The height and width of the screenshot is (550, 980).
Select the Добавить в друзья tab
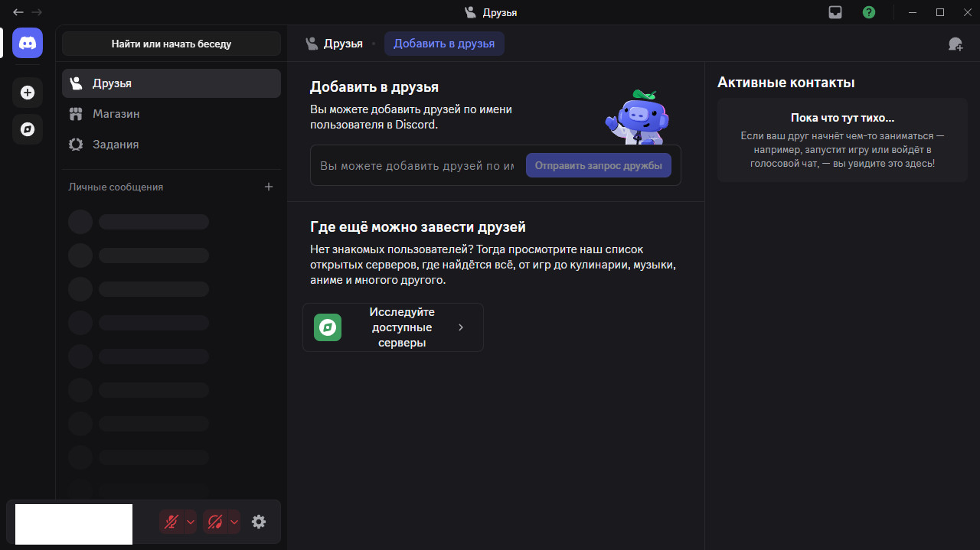(444, 44)
